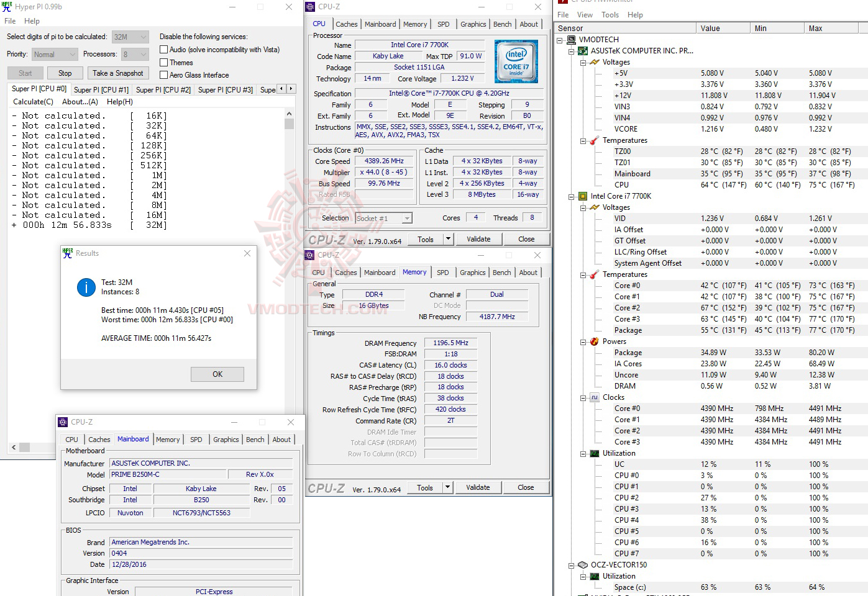Click the Intel Core i7 inside logo

(x=516, y=61)
